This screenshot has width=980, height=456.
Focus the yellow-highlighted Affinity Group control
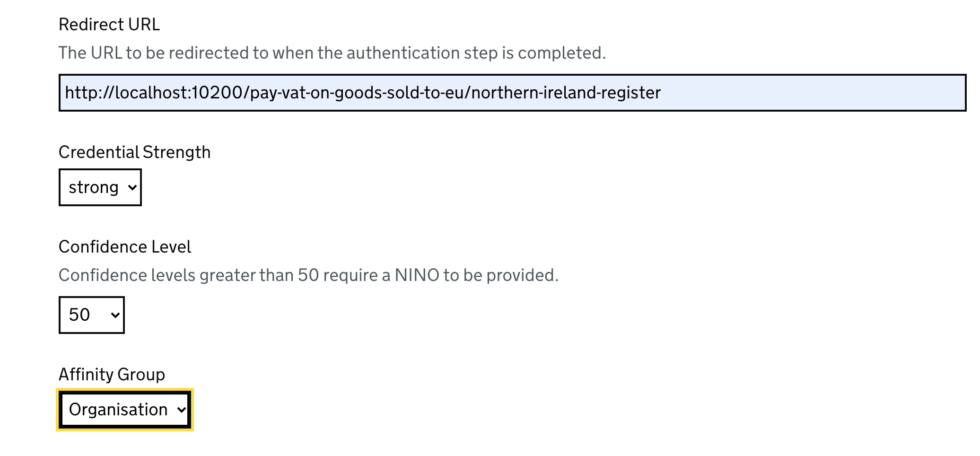click(124, 410)
